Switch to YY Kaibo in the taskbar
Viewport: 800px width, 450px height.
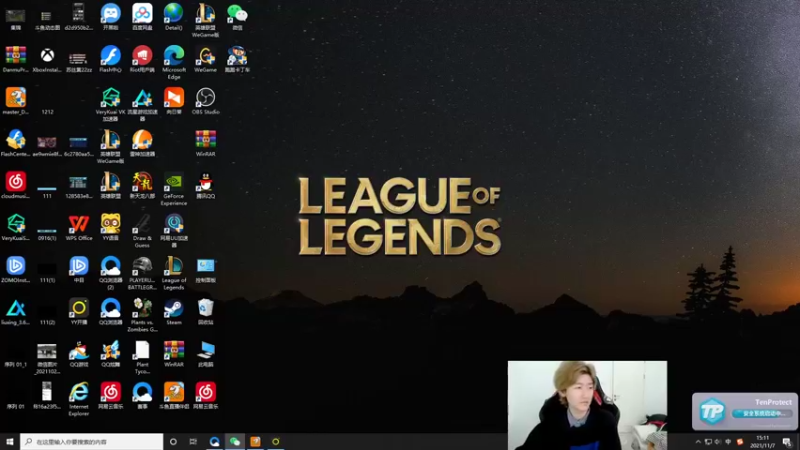point(276,441)
